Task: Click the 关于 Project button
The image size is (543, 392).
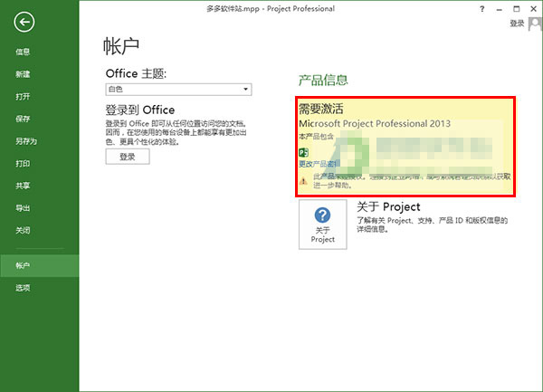Action: (x=323, y=225)
